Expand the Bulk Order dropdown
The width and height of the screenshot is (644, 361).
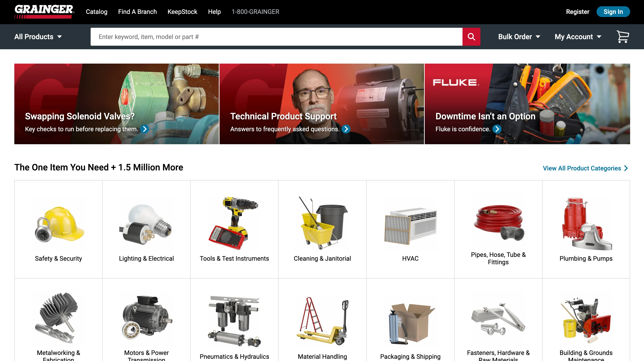click(519, 37)
